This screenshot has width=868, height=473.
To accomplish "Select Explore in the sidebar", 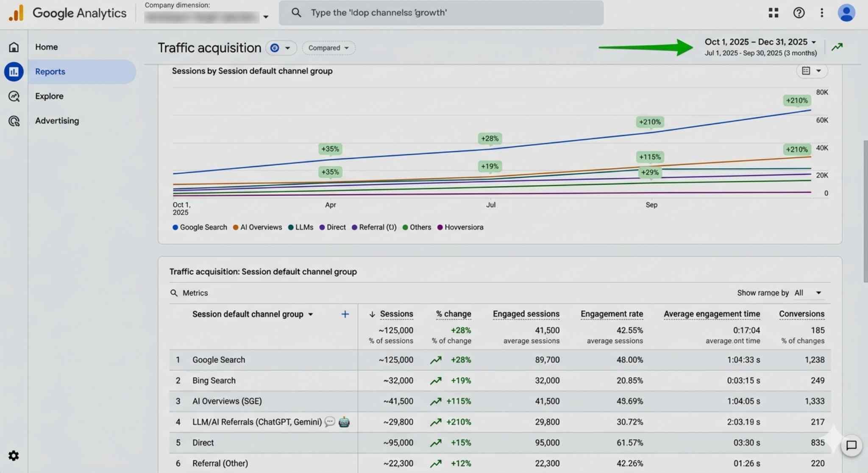I will pyautogui.click(x=49, y=96).
